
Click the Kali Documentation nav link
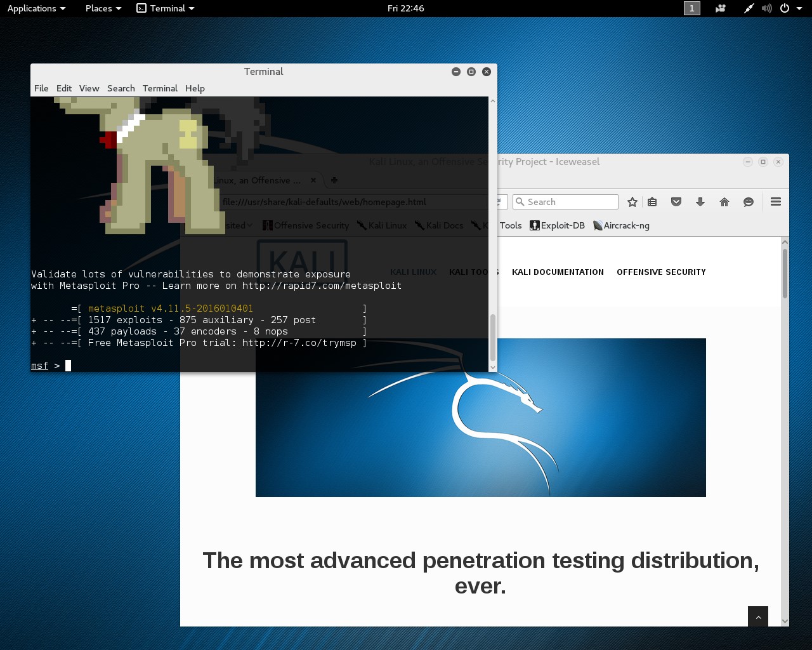click(x=558, y=272)
